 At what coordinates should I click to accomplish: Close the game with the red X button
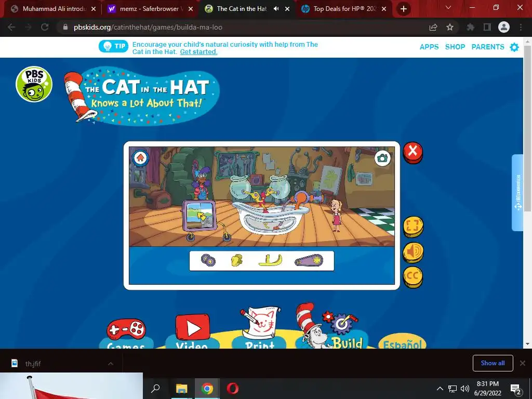(x=413, y=152)
